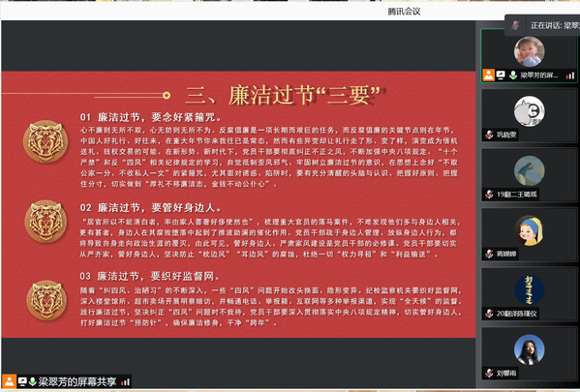Click muted mic icon on the last participant tile
The image size is (580, 392).
point(489,373)
